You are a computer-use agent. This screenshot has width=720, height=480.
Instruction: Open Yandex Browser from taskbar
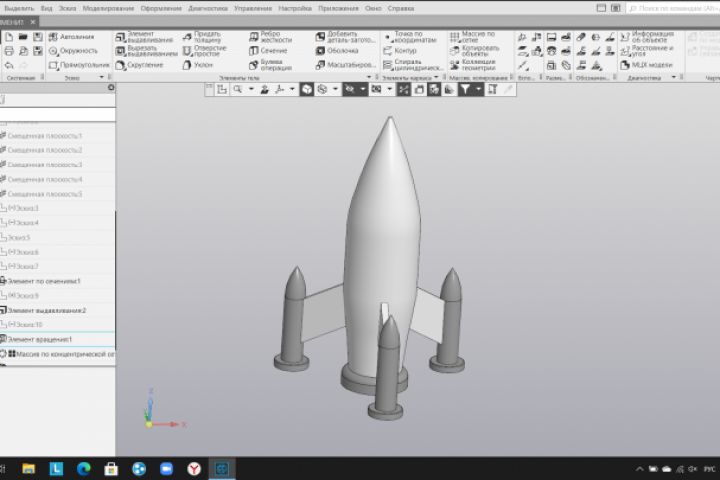click(194, 469)
